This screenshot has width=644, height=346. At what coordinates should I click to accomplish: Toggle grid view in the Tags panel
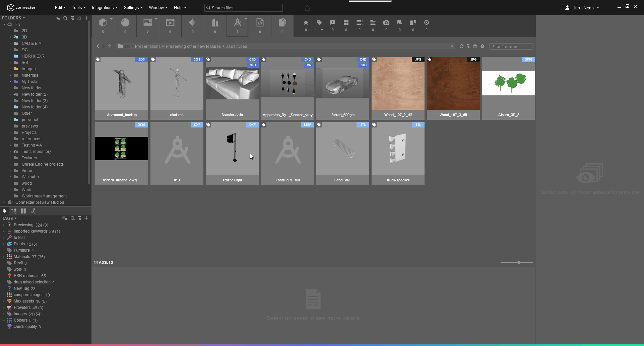pos(23,211)
